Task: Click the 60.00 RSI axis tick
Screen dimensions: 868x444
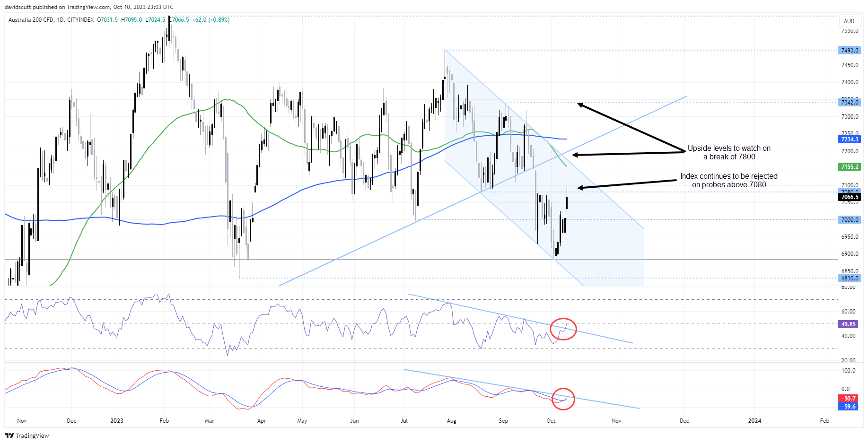Action: [x=848, y=312]
